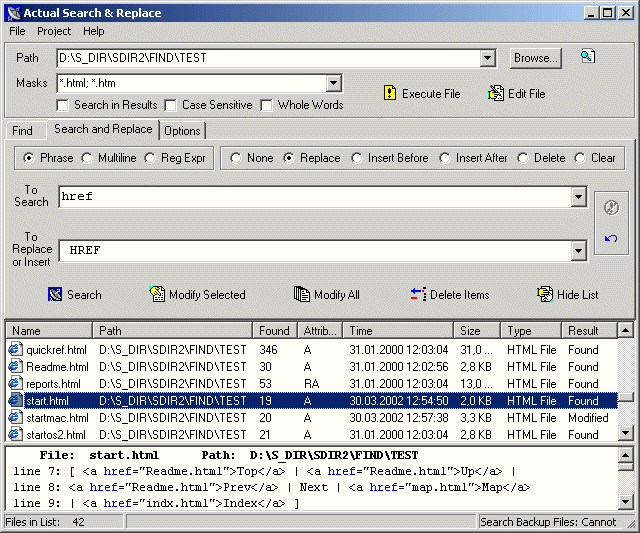The height and width of the screenshot is (533, 640).
Task: Click preview pane scroll down arrow
Action: pos(626,502)
